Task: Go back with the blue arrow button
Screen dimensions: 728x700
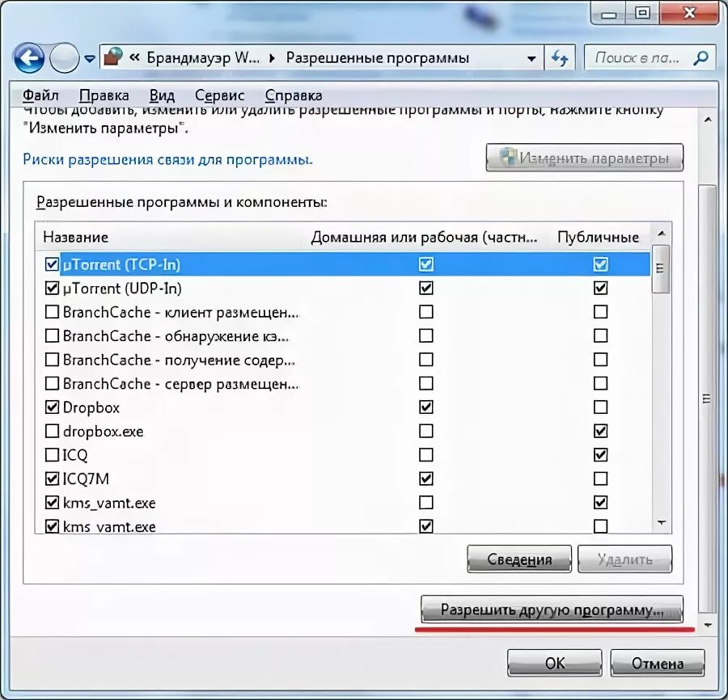Action: (29, 58)
